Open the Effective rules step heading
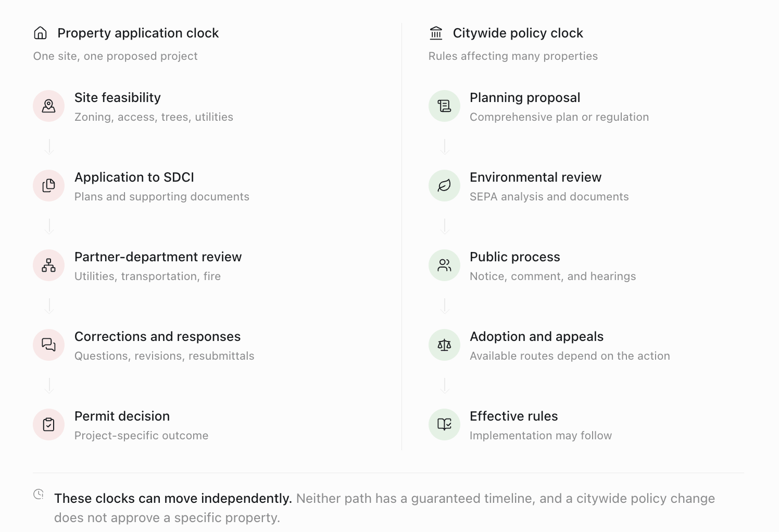This screenshot has height=532, width=779. point(513,416)
